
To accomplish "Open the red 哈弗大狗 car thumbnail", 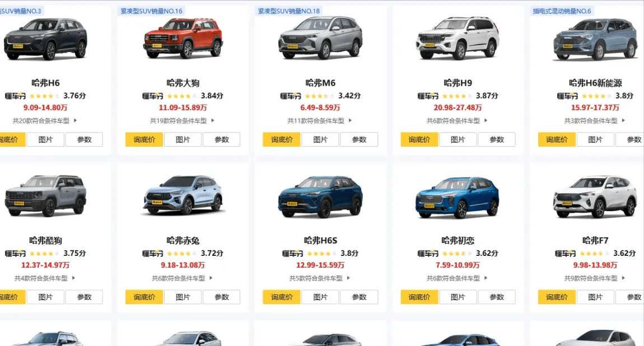I will click(183, 38).
